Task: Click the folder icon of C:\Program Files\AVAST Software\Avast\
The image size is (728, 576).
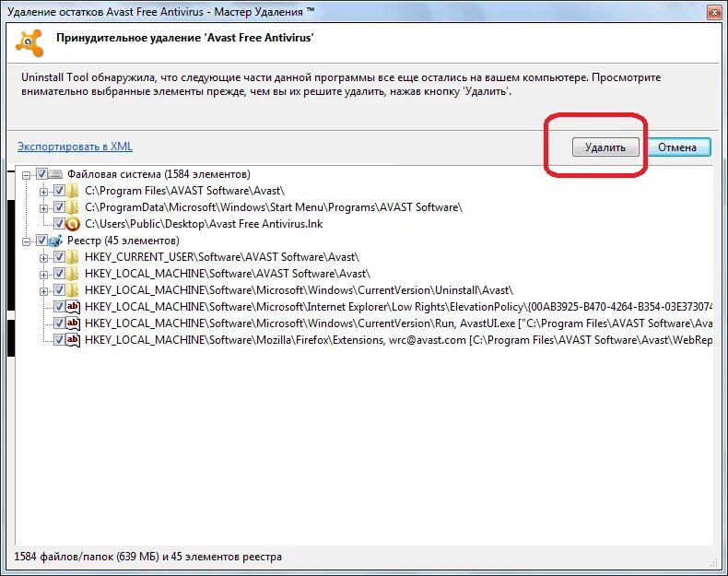Action: click(73, 191)
